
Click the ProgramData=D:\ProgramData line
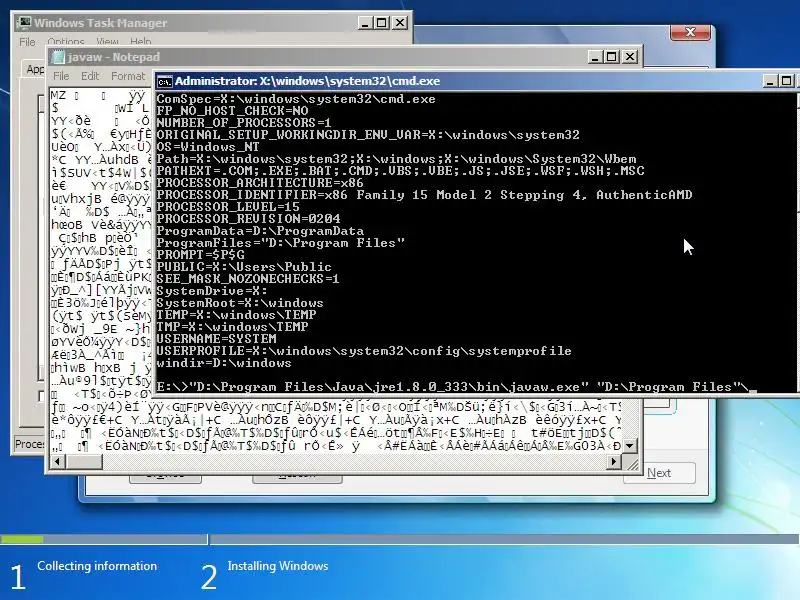(260, 231)
